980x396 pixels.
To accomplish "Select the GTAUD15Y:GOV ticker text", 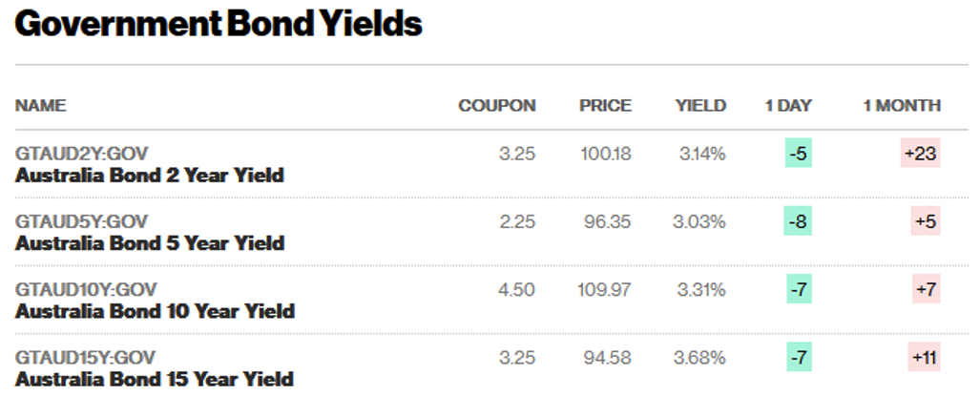I will 86,357.
